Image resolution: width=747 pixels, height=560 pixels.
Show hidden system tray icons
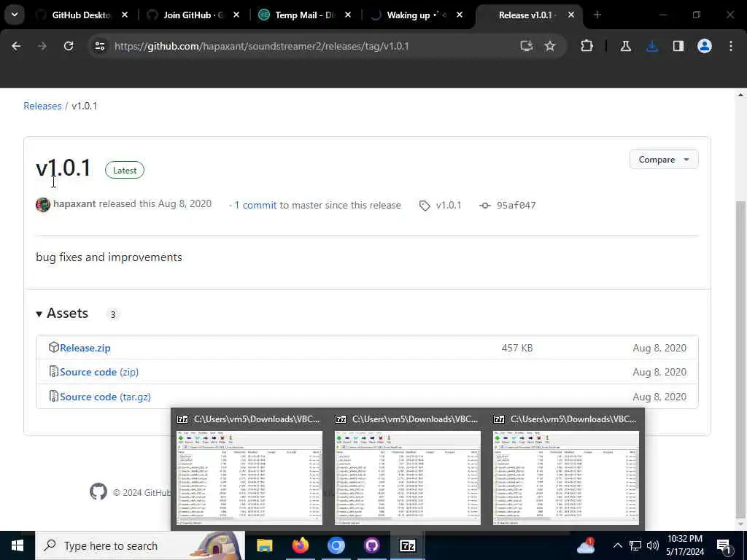(x=617, y=545)
